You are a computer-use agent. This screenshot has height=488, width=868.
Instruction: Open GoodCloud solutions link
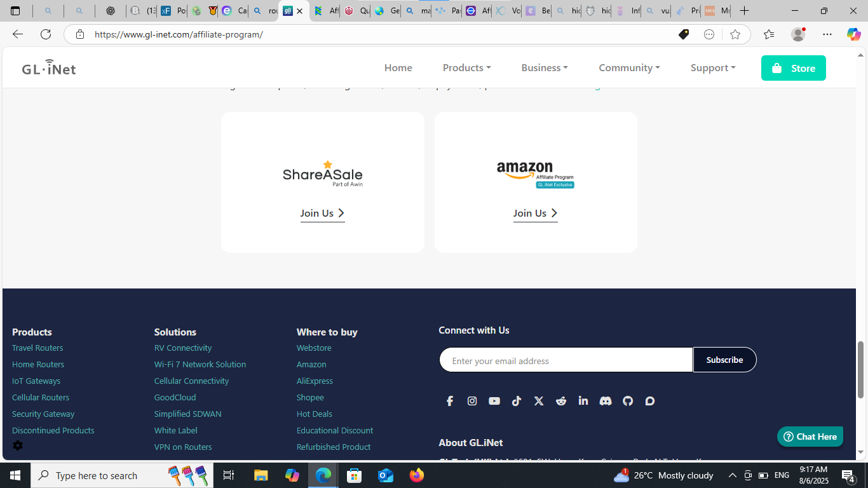tap(175, 397)
